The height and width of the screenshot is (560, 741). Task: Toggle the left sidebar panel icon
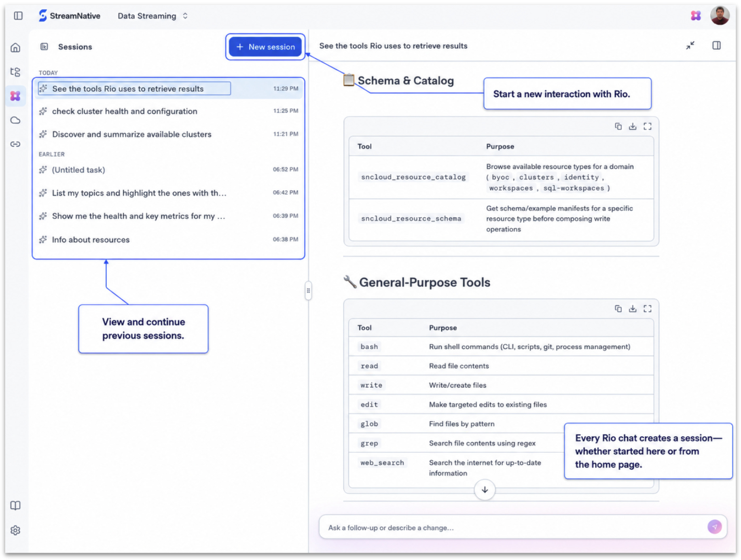point(18,16)
